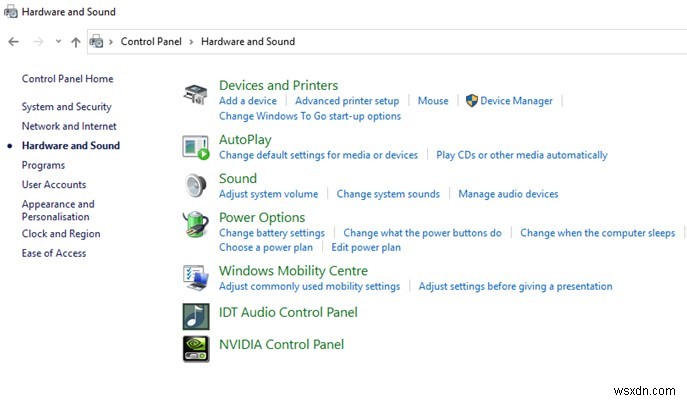
Task: Click Add a device link
Action: [247, 101]
